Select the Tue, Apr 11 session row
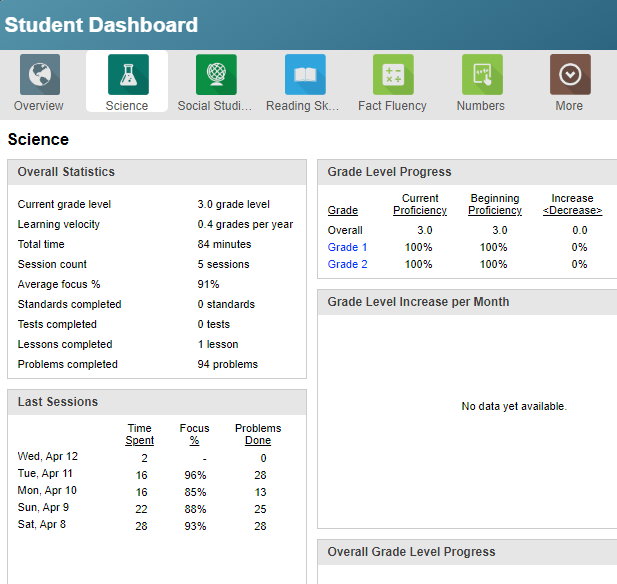Viewport: 617px width, 584px height. (45, 474)
